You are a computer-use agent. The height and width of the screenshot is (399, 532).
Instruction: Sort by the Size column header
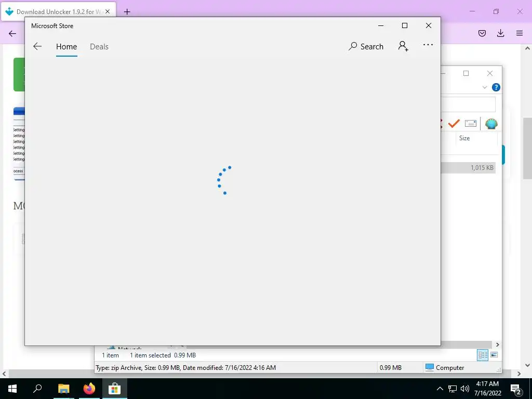(x=476, y=138)
